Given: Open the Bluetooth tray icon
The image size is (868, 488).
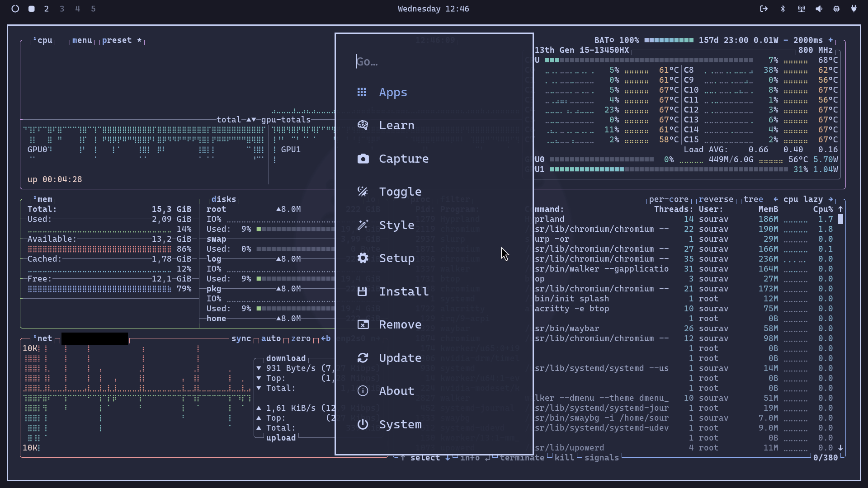Looking at the screenshot, I should [x=783, y=9].
